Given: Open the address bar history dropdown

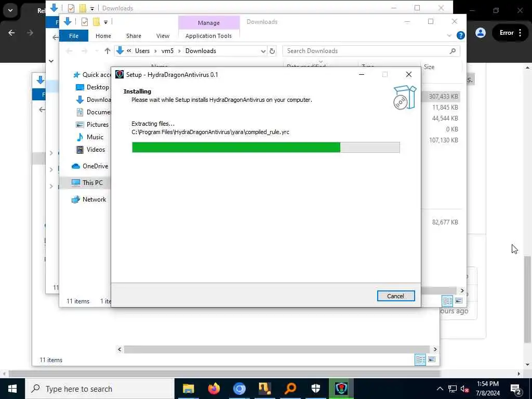Looking at the screenshot, I should point(263,51).
